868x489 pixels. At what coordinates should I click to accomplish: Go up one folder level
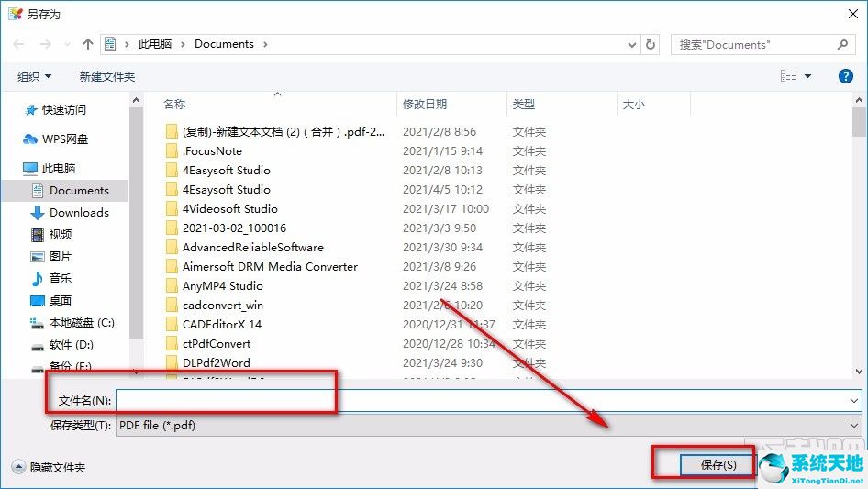click(x=87, y=44)
